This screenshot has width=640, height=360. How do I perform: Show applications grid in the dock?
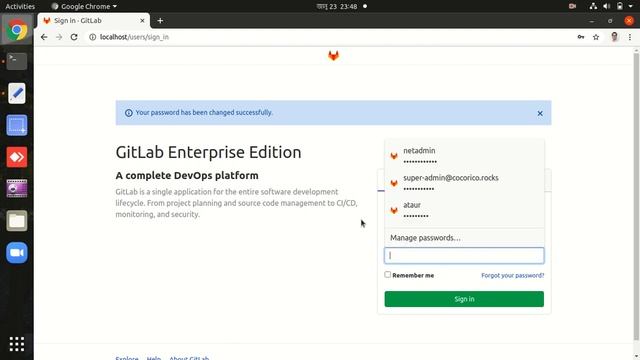click(x=17, y=344)
